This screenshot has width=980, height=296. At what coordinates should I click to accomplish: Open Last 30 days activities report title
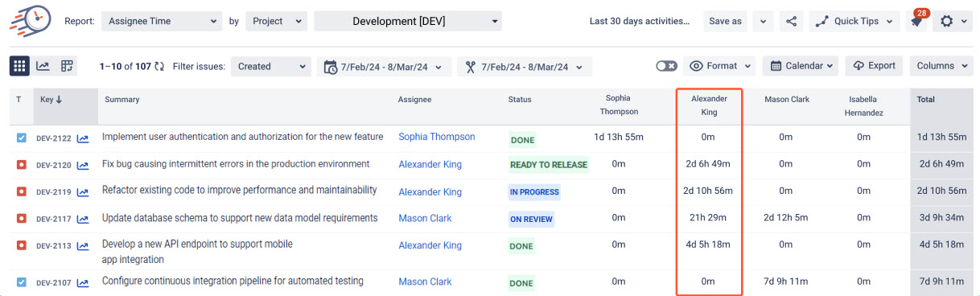click(x=640, y=21)
